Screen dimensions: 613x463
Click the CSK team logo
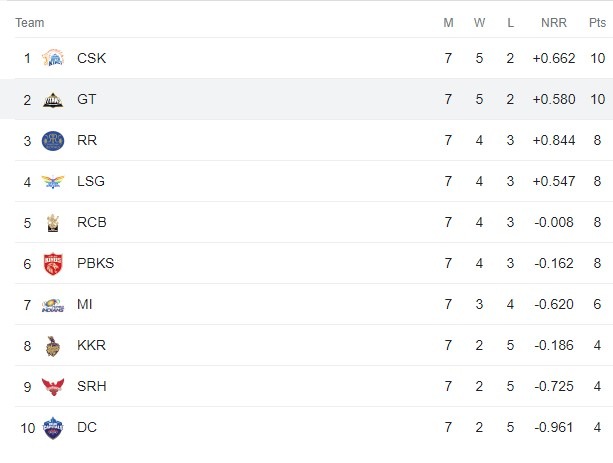(53, 58)
